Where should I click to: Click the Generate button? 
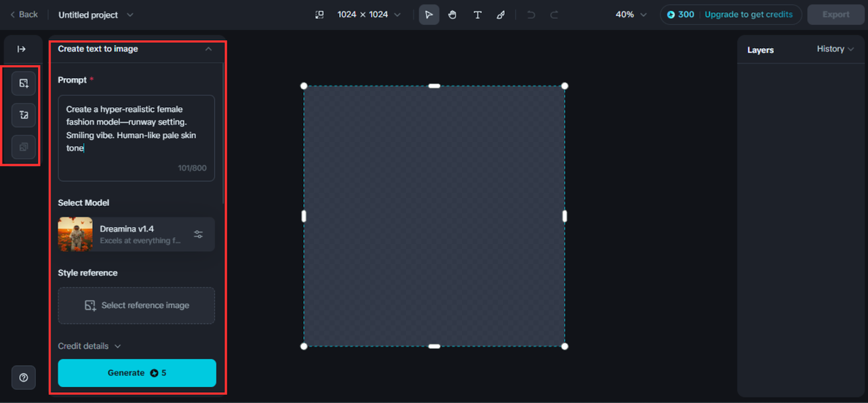click(x=137, y=373)
